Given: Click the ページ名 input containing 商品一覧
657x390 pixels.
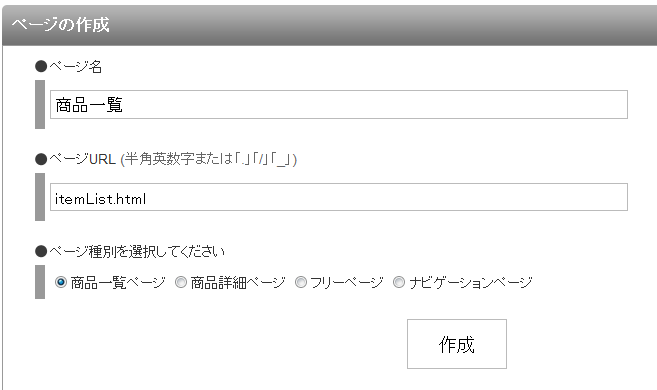Looking at the screenshot, I should [x=339, y=104].
